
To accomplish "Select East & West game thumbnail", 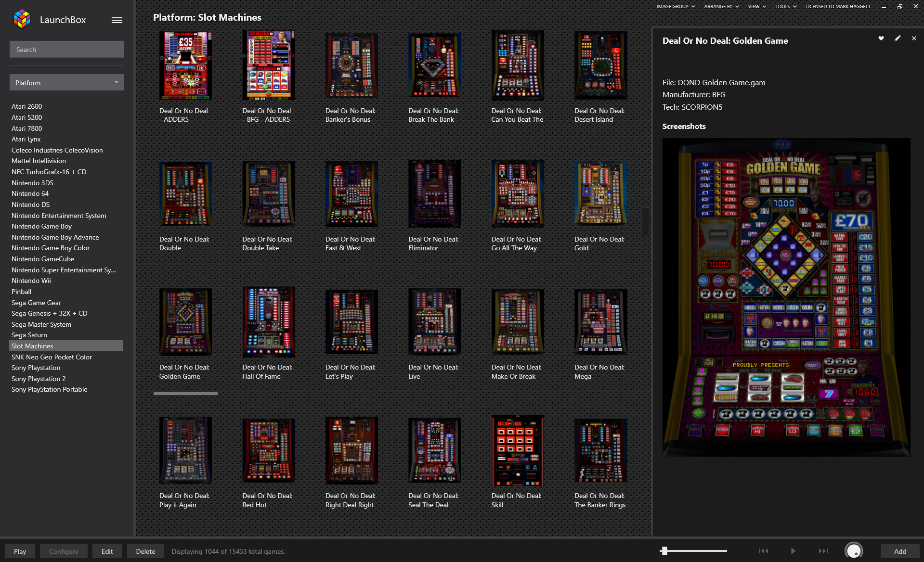I will tap(351, 194).
